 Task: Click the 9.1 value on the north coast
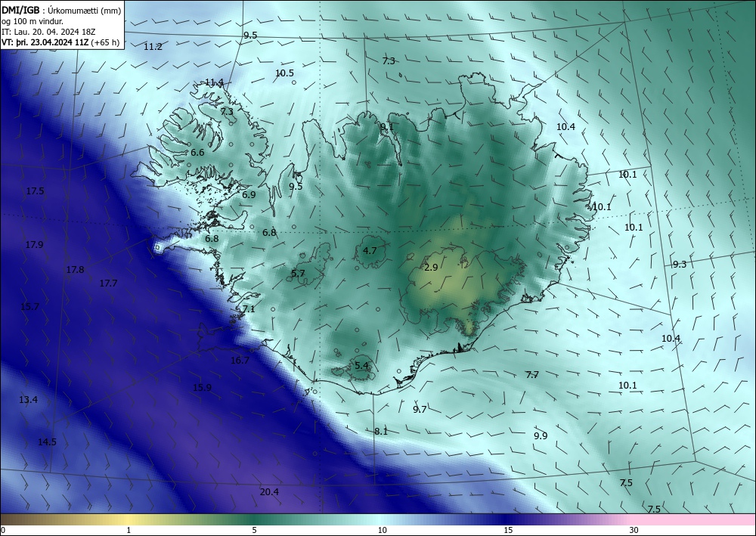pyautogui.click(x=386, y=127)
